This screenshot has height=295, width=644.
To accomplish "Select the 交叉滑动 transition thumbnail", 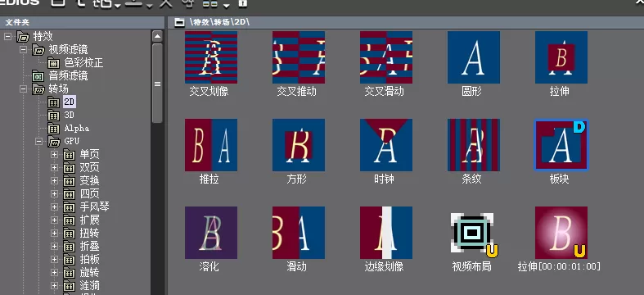I will (386, 57).
